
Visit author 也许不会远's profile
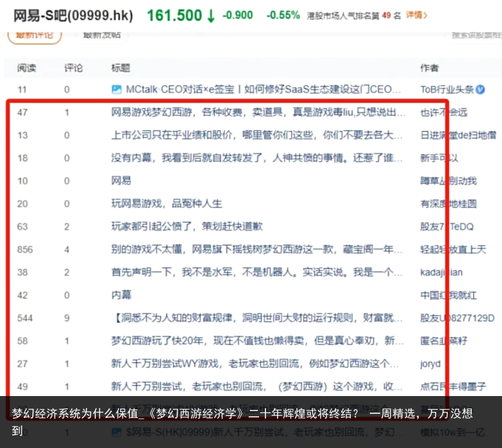(444, 112)
